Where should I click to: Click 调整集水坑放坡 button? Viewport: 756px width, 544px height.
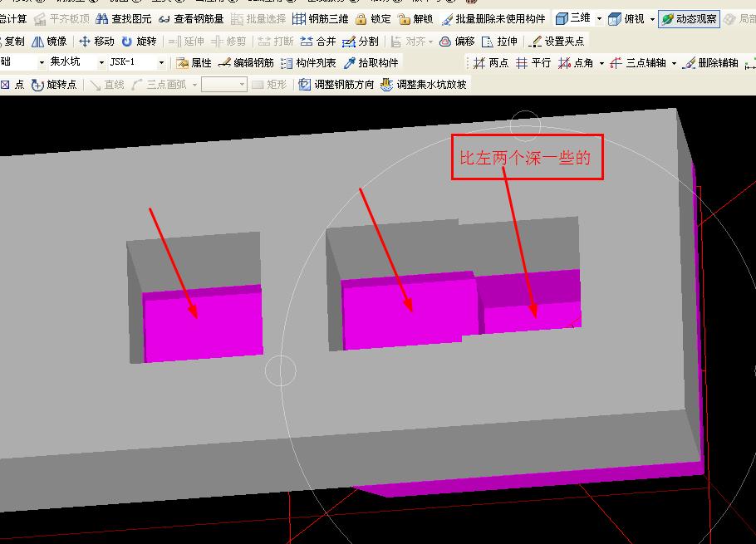pyautogui.click(x=424, y=85)
